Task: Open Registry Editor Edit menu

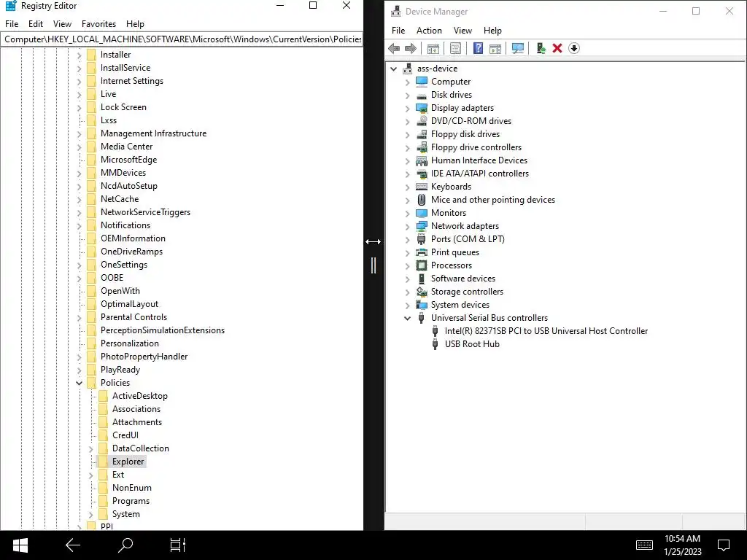Action: point(36,24)
